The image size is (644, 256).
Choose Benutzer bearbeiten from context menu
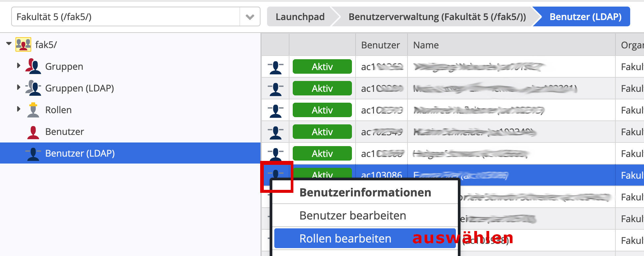(365, 216)
